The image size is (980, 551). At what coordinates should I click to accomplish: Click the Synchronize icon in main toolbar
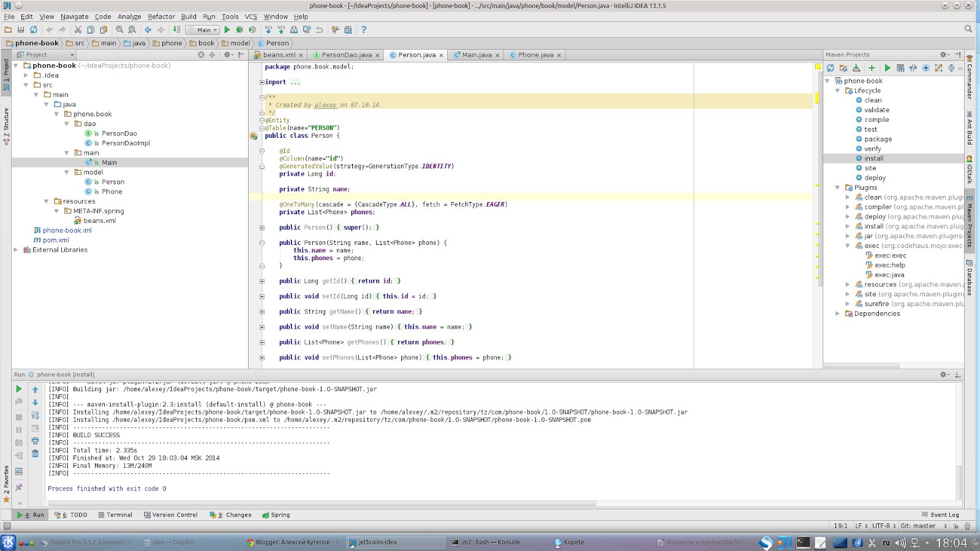[34, 29]
